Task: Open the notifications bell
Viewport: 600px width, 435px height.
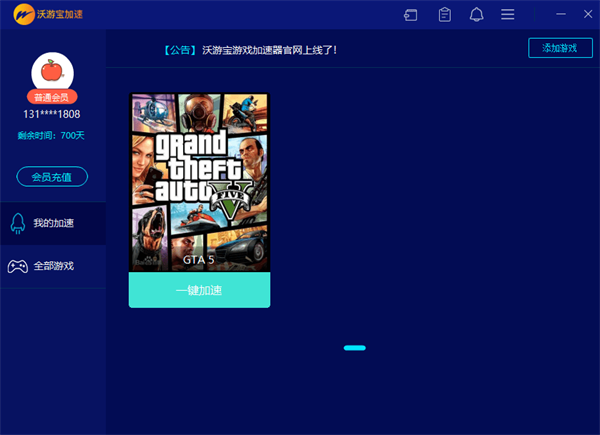Action: (x=476, y=15)
